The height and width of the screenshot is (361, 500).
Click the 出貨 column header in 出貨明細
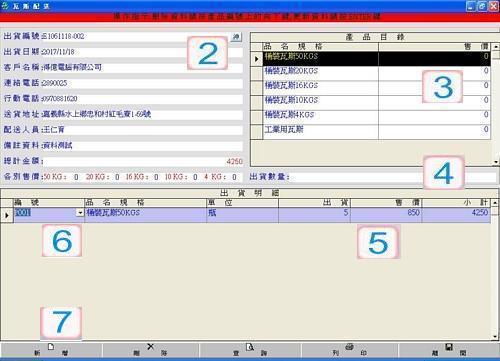[314, 202]
